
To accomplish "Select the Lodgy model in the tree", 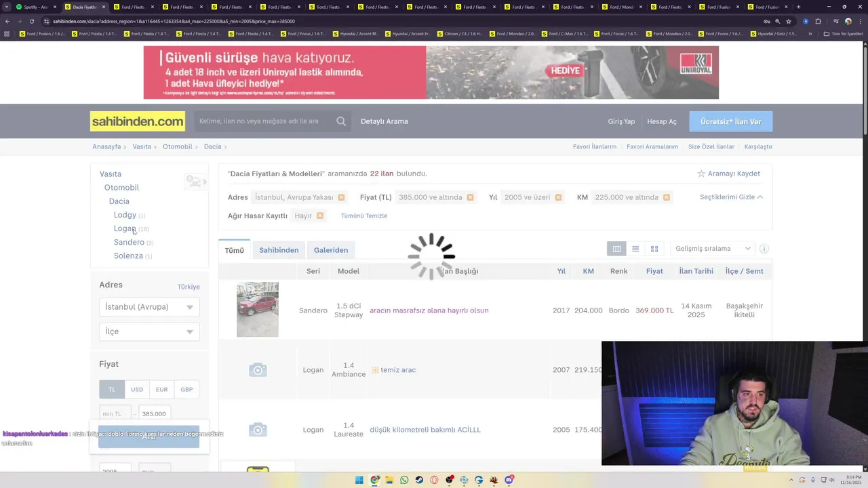I will [x=125, y=215].
